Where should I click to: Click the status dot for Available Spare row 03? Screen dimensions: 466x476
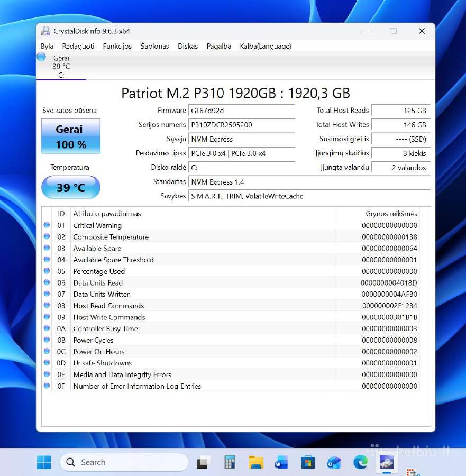[x=47, y=248]
